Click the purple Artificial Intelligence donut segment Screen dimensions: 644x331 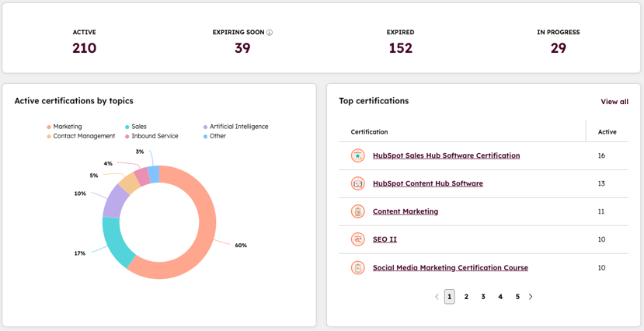pyautogui.click(x=114, y=201)
